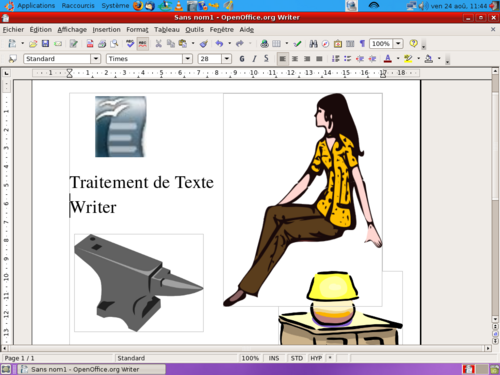Toggle numbering list icon
Image resolution: width=500 pixels, height=375 pixels.
pos(336,59)
